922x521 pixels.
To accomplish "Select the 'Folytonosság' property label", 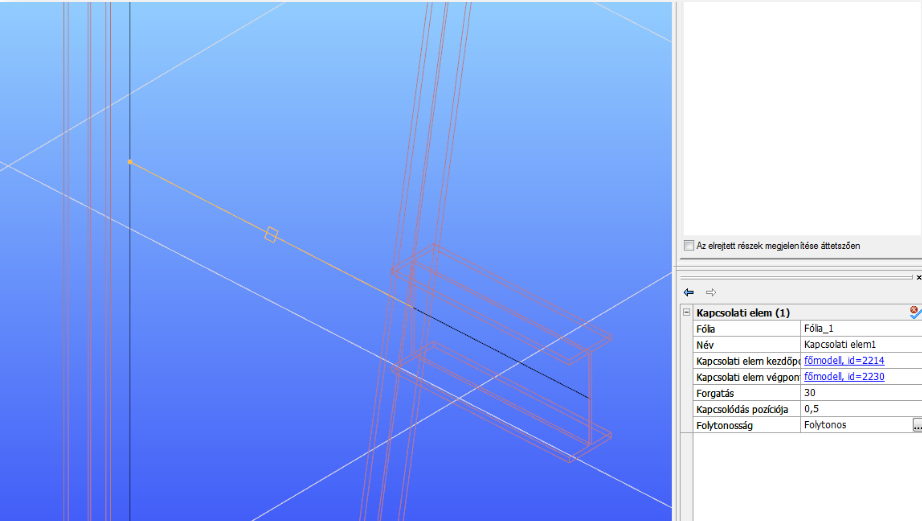I will pyautogui.click(x=724, y=425).
